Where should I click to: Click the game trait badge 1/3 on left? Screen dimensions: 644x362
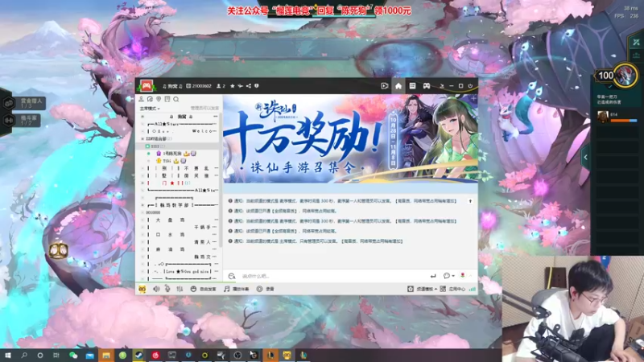click(23, 103)
